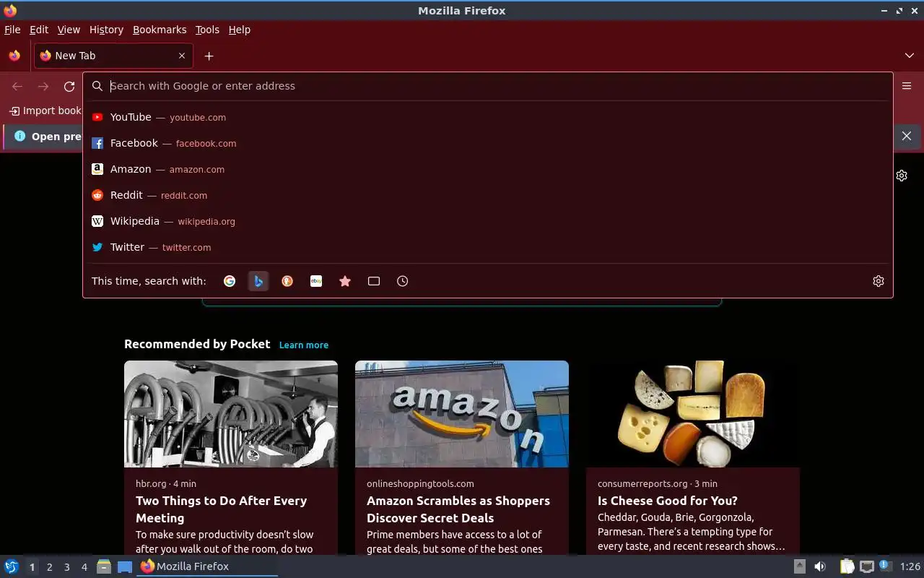Select the New Tab tab
Viewport: 924px width, 578px height.
point(113,56)
